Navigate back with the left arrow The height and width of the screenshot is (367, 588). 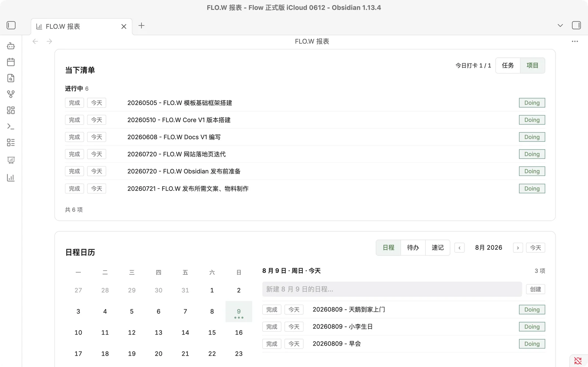pyautogui.click(x=35, y=42)
